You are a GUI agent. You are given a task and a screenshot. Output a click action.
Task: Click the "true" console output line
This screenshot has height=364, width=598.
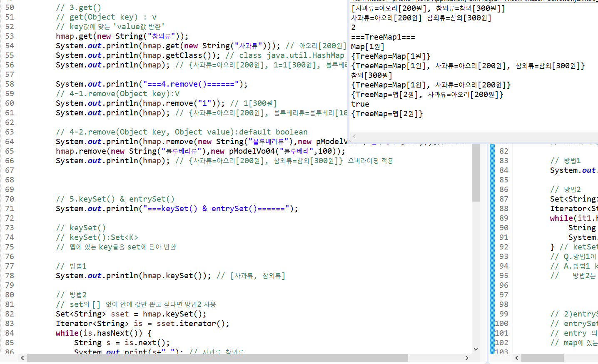click(x=360, y=104)
